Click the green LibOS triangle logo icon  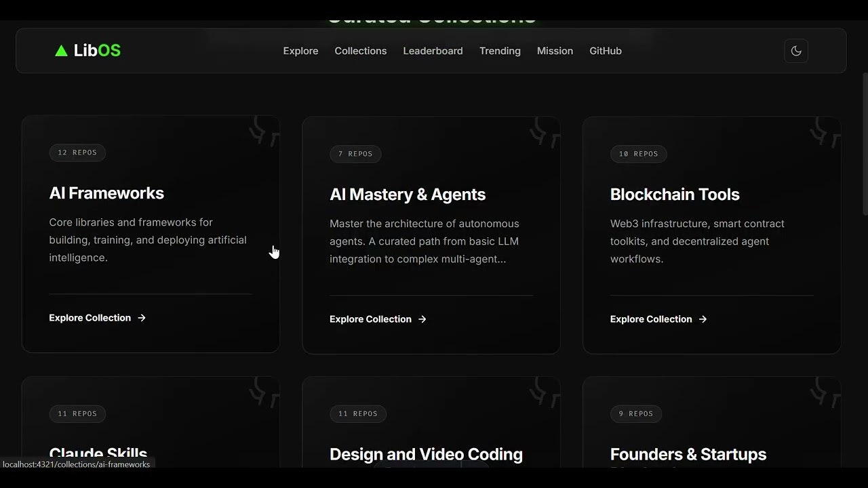click(61, 51)
